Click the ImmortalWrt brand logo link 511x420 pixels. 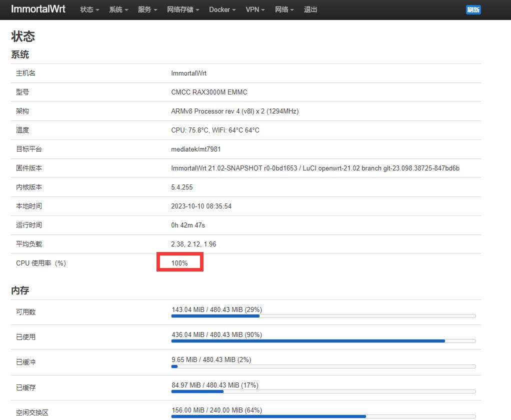[38, 9]
